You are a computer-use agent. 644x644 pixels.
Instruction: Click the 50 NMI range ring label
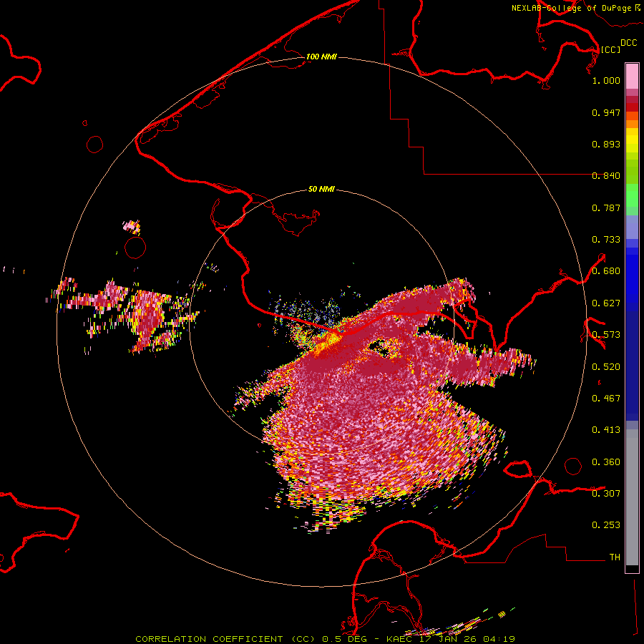321,189
